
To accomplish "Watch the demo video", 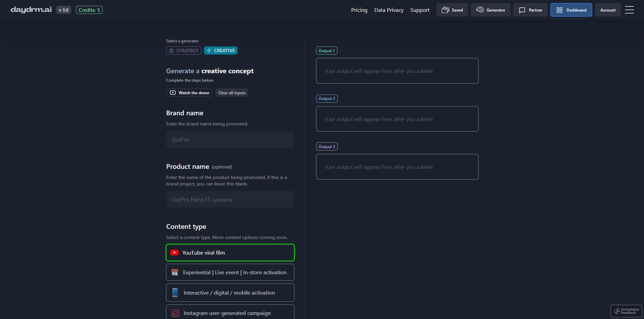I will tap(189, 93).
